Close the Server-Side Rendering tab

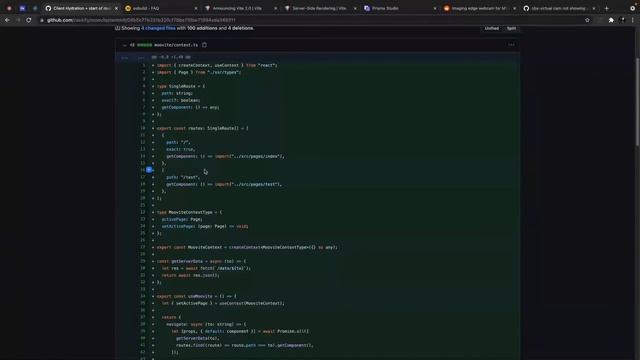coord(355,8)
